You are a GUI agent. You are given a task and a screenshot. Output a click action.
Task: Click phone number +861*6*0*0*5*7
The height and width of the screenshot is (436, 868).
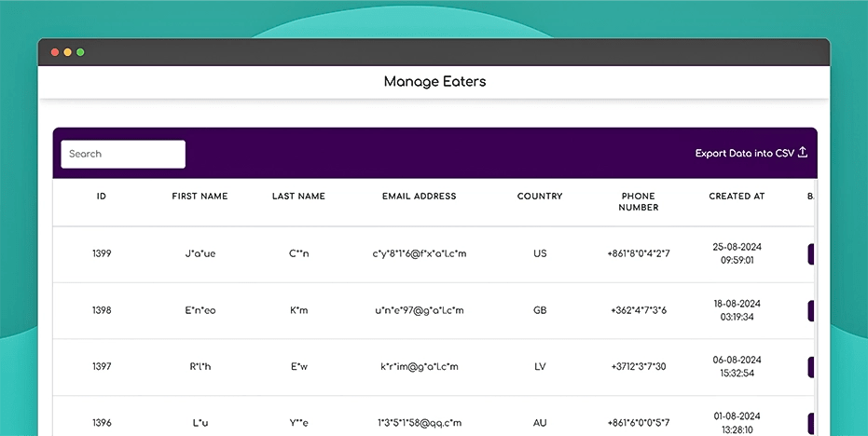639,423
